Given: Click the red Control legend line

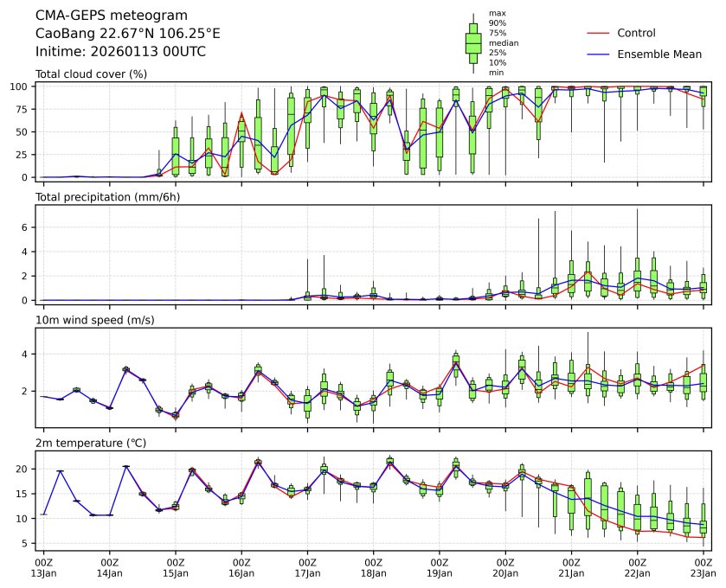Looking at the screenshot, I should pos(600,33).
